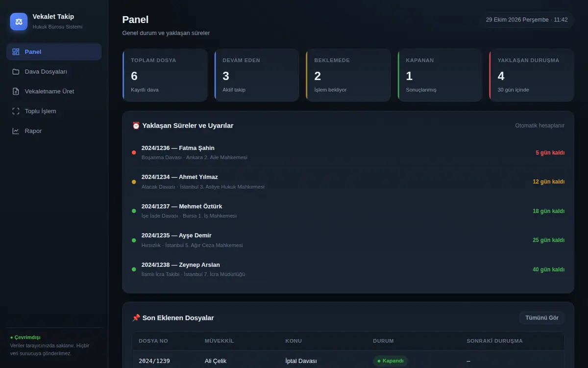This screenshot has height=368, width=588.
Task: Click the '5 gün kaldı' warning
Action: pyautogui.click(x=550, y=153)
